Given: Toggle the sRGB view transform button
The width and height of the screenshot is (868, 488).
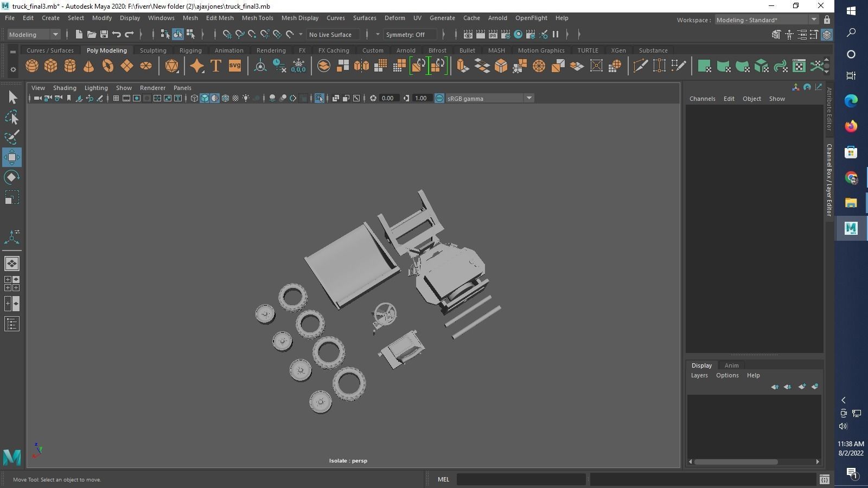Looking at the screenshot, I should coord(439,98).
